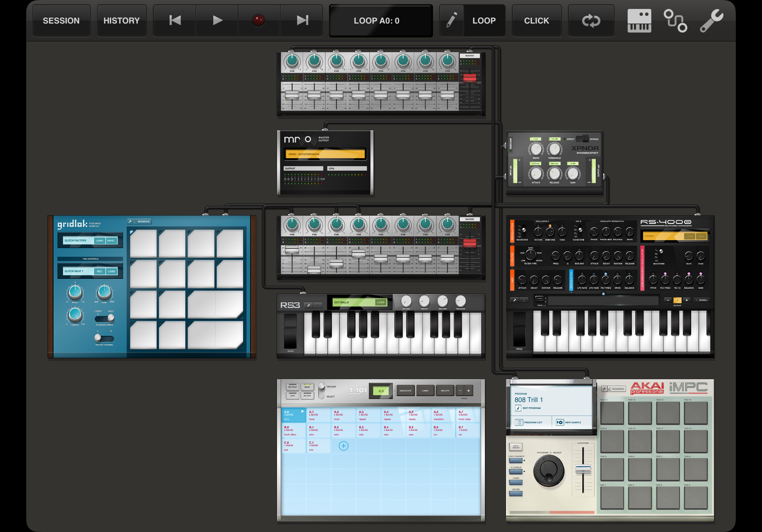Start playback with the play button
The image size is (762, 532).
(217, 20)
